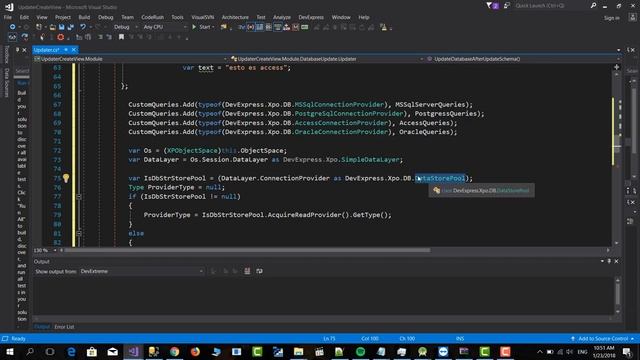Screen dimensions: 640x360
Task: Click the Quick Launch search magnifier
Action: pyautogui.click(x=593, y=6)
